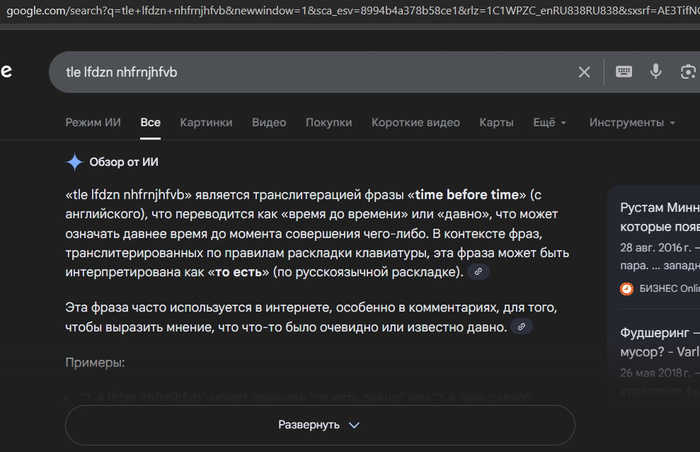Open the Видео results tab

tap(269, 122)
